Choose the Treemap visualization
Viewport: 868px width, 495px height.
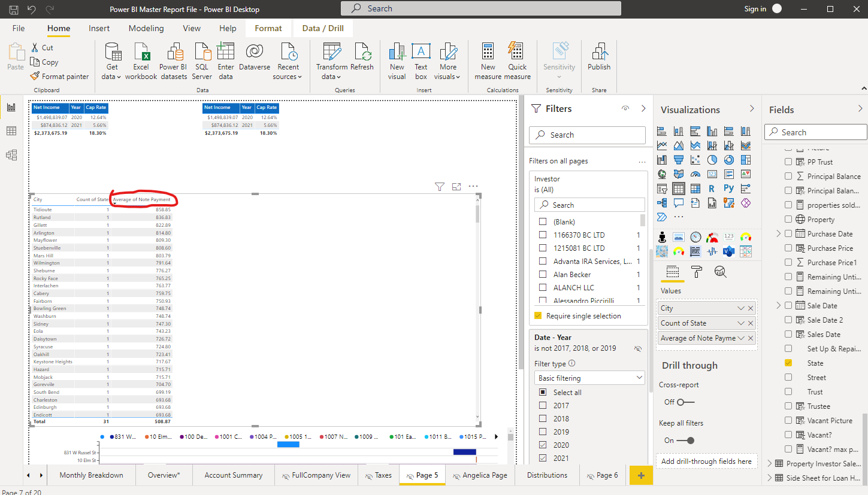(x=745, y=160)
